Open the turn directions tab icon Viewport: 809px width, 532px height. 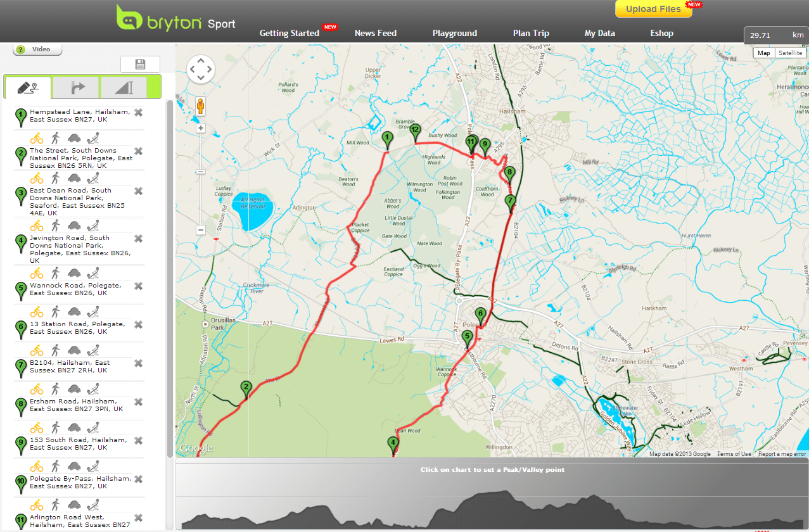point(75,87)
